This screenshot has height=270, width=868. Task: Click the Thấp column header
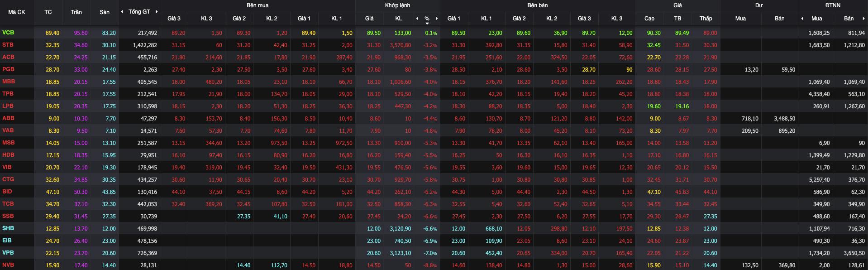coord(706,19)
